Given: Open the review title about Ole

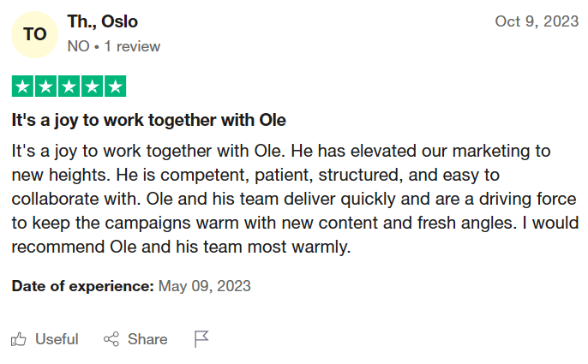Looking at the screenshot, I should (x=148, y=120).
